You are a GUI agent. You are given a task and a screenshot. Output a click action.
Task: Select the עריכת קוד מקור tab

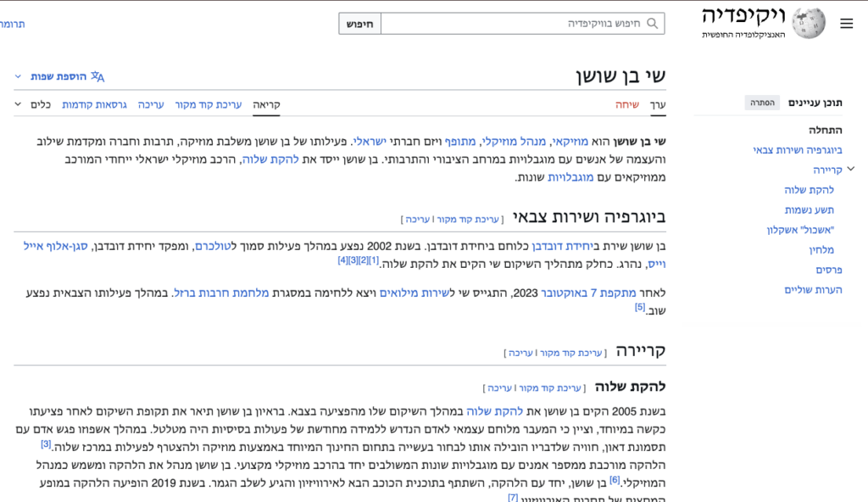pyautogui.click(x=209, y=105)
